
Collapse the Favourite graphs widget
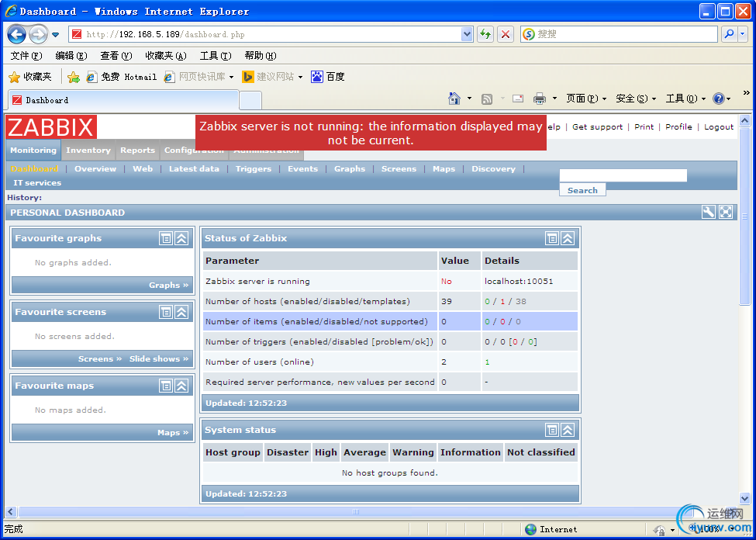point(181,238)
